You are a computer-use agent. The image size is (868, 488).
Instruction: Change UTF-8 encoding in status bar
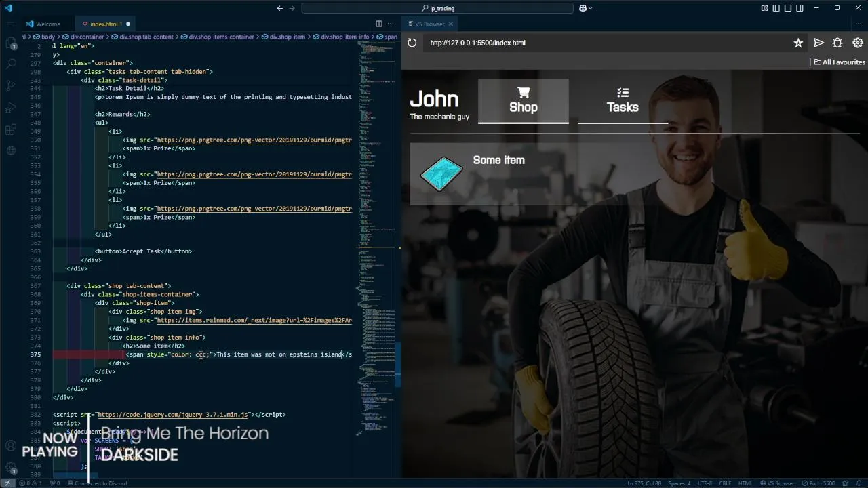703,483
